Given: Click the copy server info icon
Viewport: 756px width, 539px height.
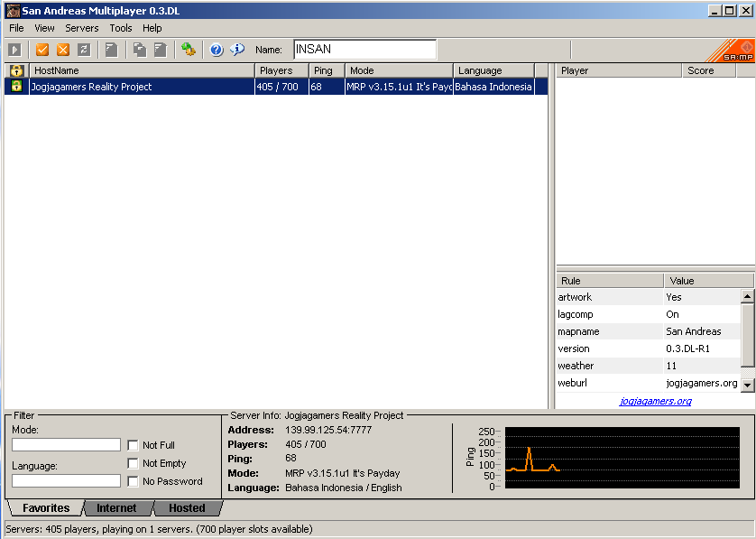Looking at the screenshot, I should 140,50.
